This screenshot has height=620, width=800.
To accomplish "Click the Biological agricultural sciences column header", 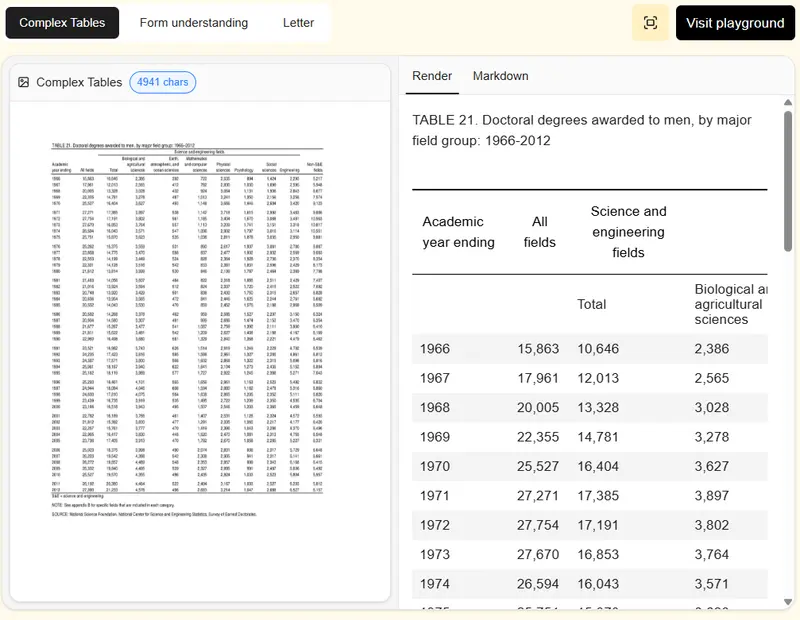I will 730,304.
